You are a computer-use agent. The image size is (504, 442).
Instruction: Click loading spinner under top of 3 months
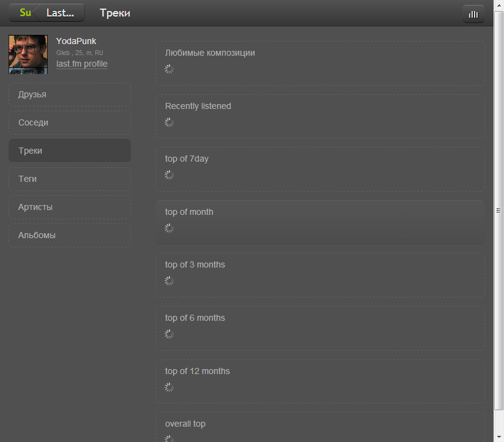[169, 281]
